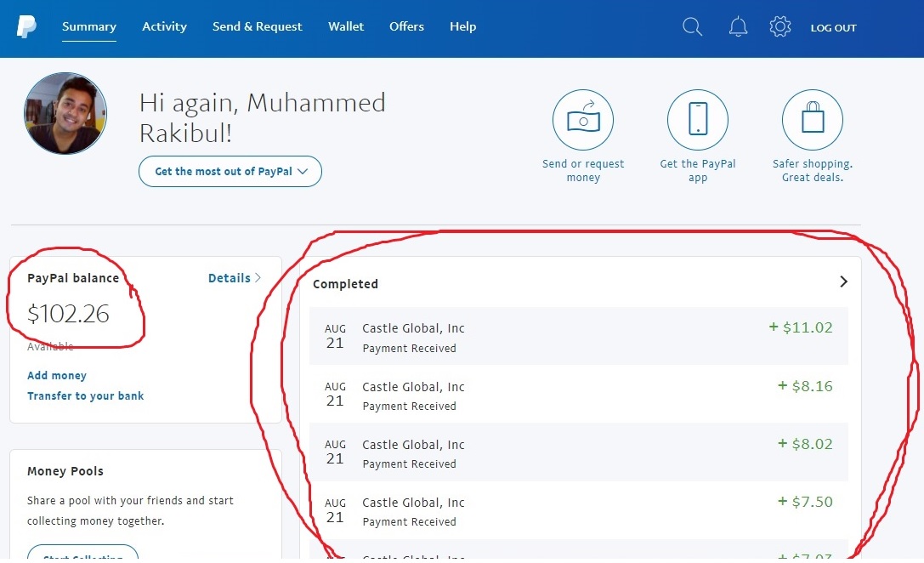
Task: Open the Help menu item
Action: pyautogui.click(x=462, y=27)
